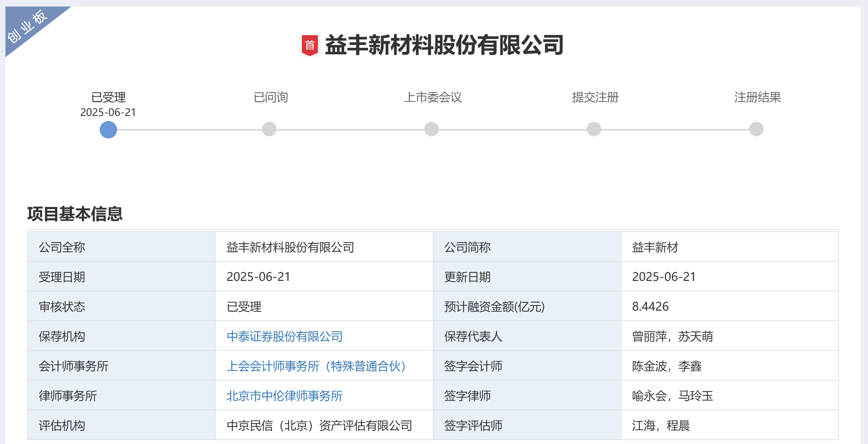Click the 上市委会议 progress dot
868x444 pixels.
click(432, 129)
